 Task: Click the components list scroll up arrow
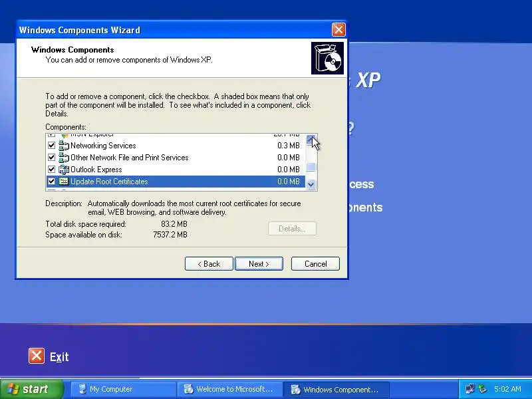click(311, 140)
